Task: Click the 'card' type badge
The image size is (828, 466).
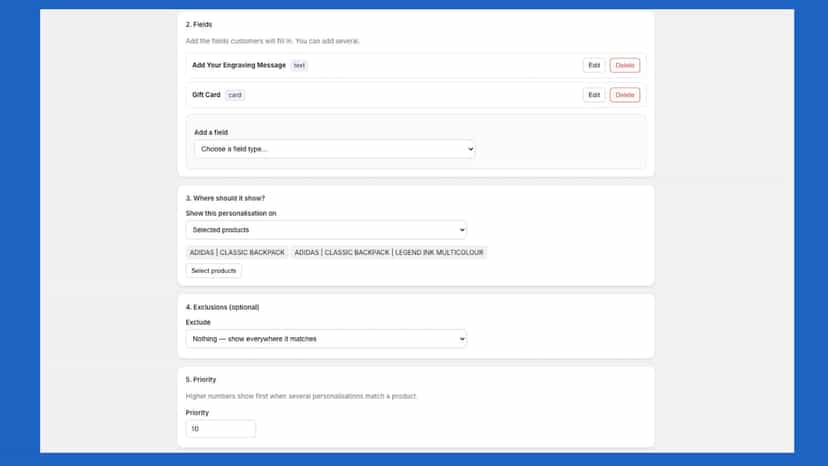Action: coord(235,95)
